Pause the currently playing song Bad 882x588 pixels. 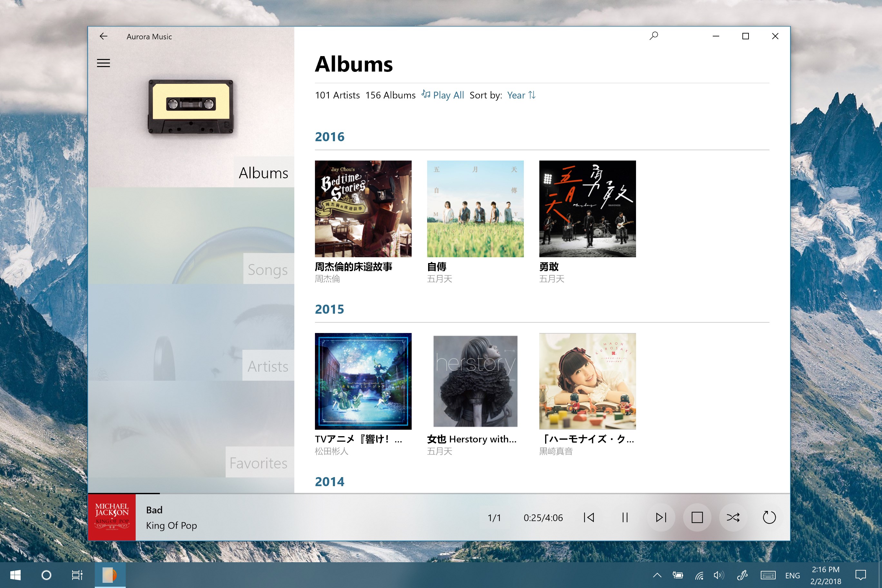[x=624, y=517]
